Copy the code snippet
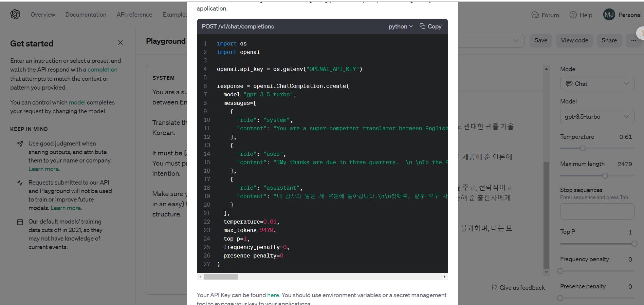Screen dimensions: 644x305 [430, 26]
